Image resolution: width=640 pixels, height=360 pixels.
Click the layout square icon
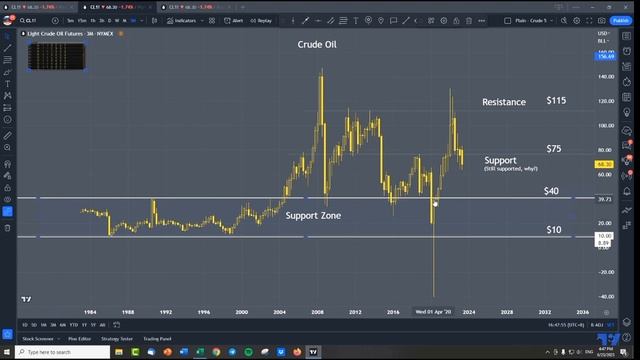pos(507,21)
